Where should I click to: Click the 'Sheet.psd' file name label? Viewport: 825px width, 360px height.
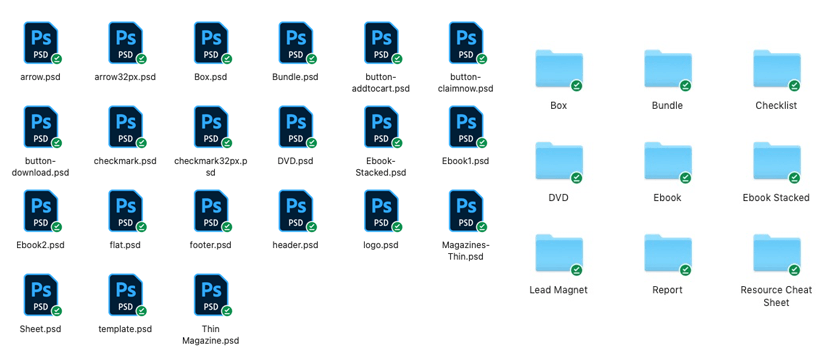(41, 329)
